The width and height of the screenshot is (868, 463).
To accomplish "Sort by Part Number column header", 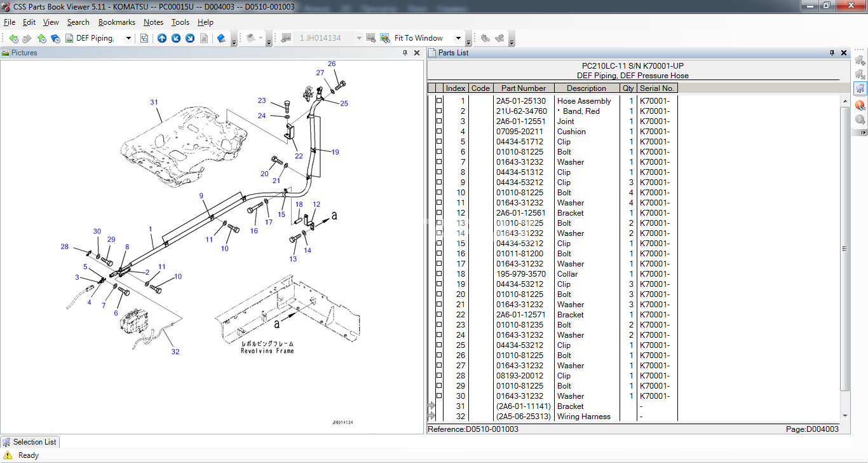I will (x=524, y=88).
